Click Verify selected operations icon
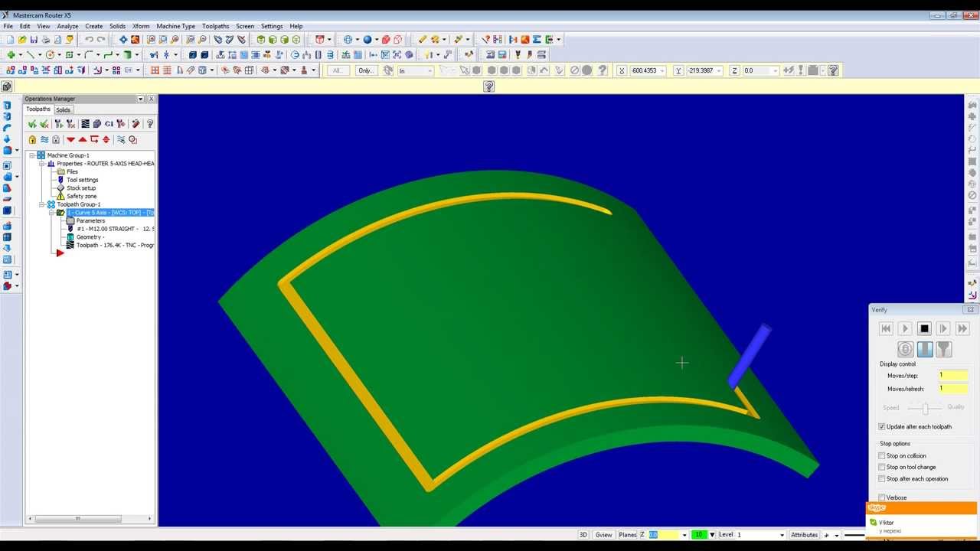 tap(97, 124)
